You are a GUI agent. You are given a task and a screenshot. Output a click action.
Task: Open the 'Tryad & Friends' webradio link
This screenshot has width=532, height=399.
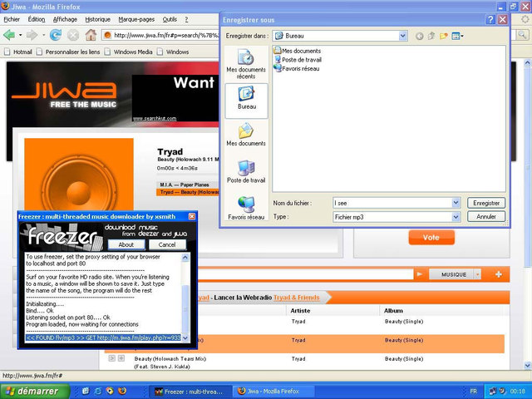(296, 298)
